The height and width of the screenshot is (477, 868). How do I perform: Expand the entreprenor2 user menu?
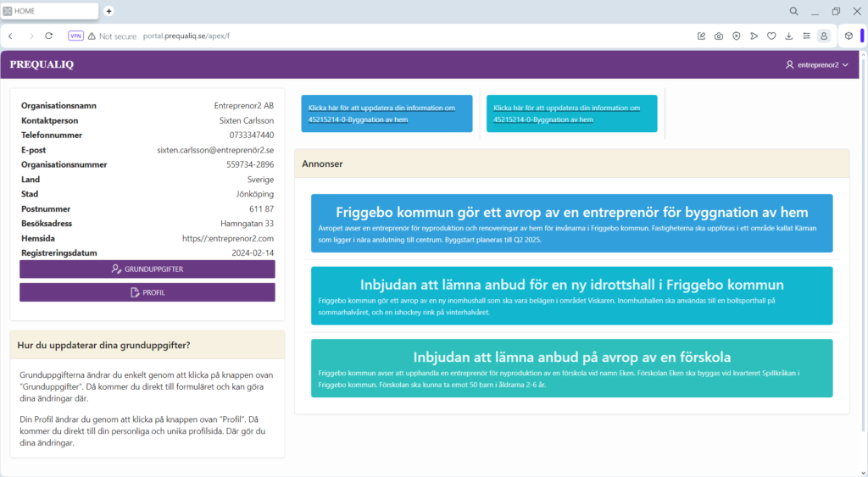[x=817, y=64]
